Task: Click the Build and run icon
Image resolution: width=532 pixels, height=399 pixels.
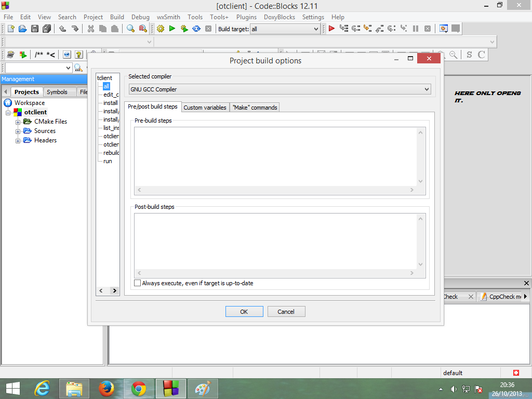Action: [x=184, y=29]
